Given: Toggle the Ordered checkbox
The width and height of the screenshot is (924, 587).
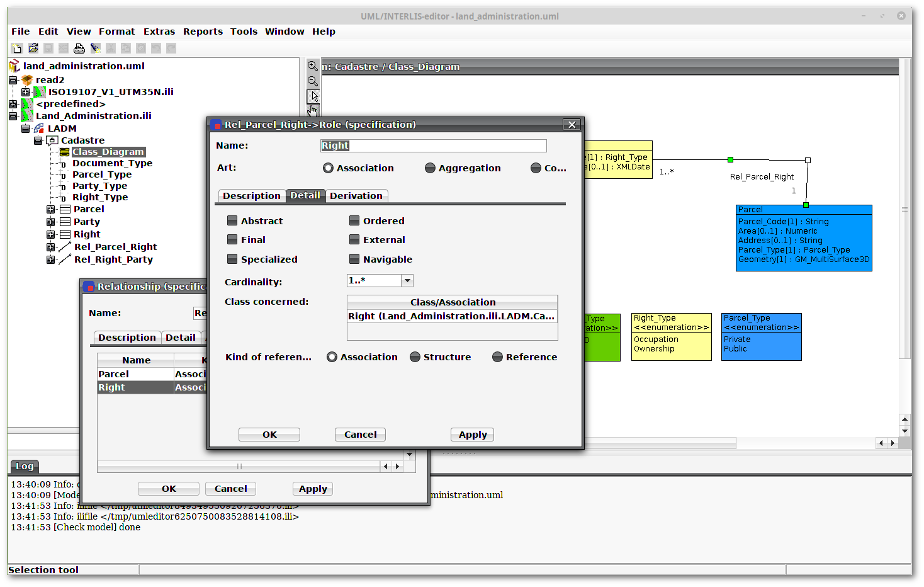Looking at the screenshot, I should (x=354, y=221).
